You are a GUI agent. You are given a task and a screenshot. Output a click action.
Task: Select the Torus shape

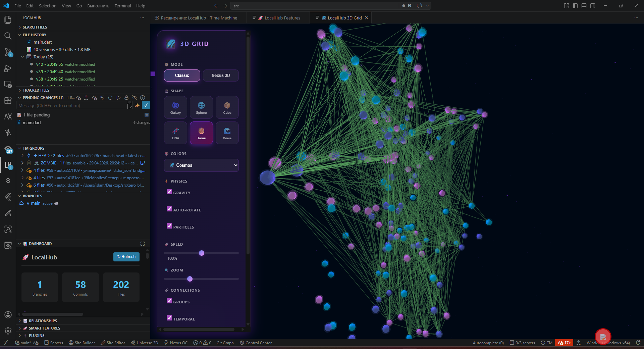coord(201,133)
